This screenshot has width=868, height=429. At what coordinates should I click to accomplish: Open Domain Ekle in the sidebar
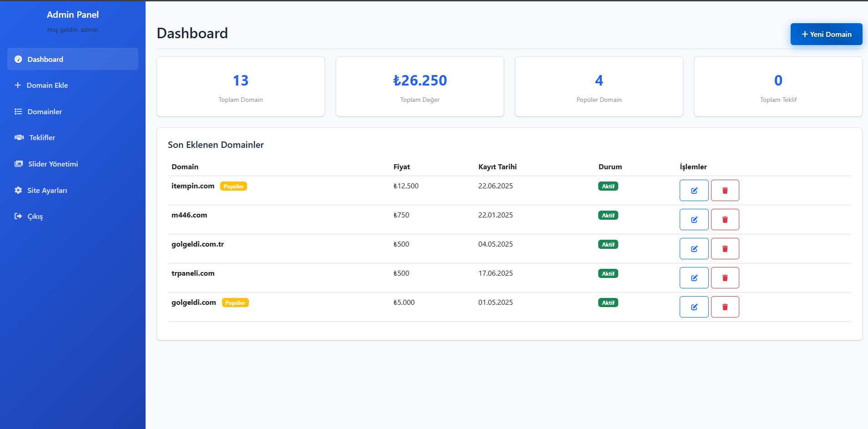73,85
